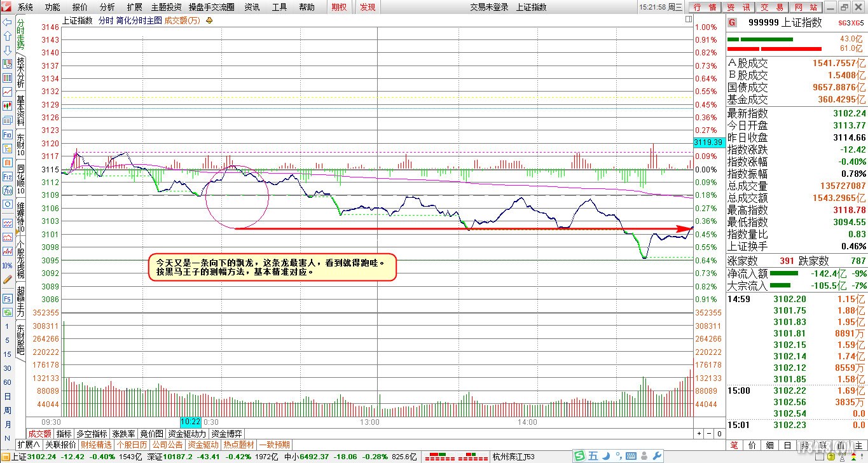
Task: Open the 公司公告 tab
Action: (x=168, y=445)
